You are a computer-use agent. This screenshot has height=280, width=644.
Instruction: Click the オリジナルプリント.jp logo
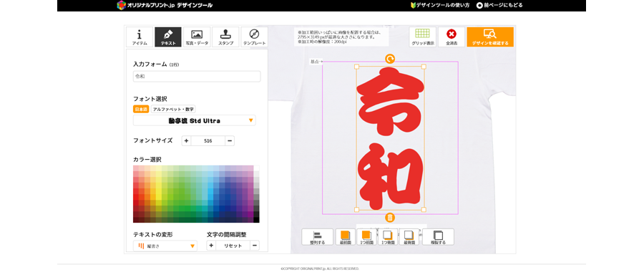coord(165,5)
